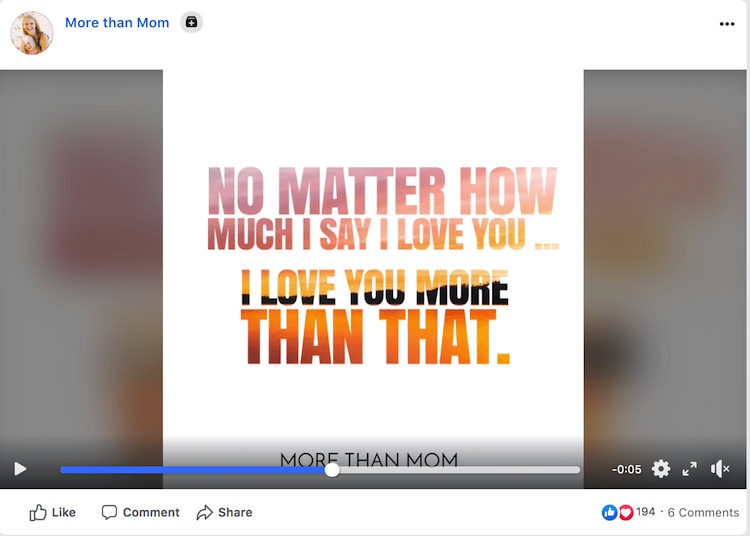This screenshot has height=536, width=750.
Task: Share this post
Action: 224,512
